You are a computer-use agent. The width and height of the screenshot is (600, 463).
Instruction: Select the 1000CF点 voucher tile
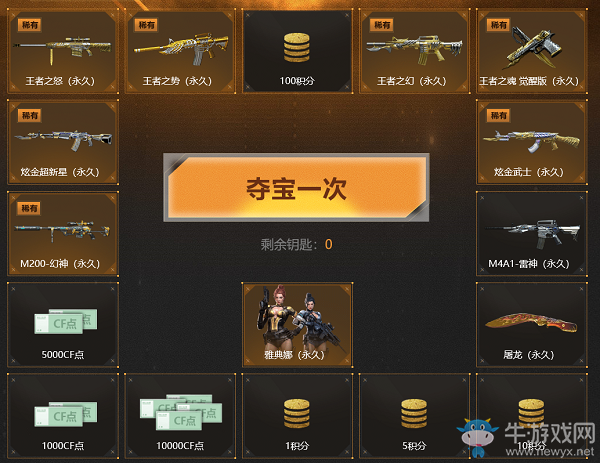63,416
